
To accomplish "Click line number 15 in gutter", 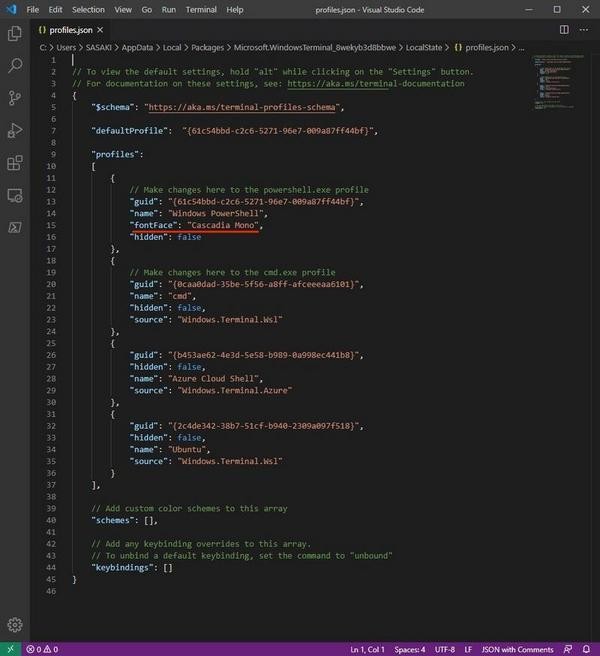I will point(51,226).
